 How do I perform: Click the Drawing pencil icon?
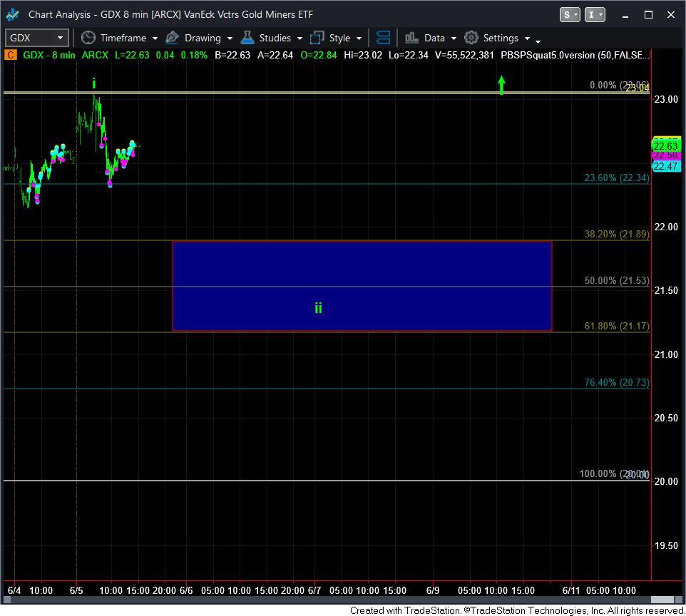coord(173,38)
